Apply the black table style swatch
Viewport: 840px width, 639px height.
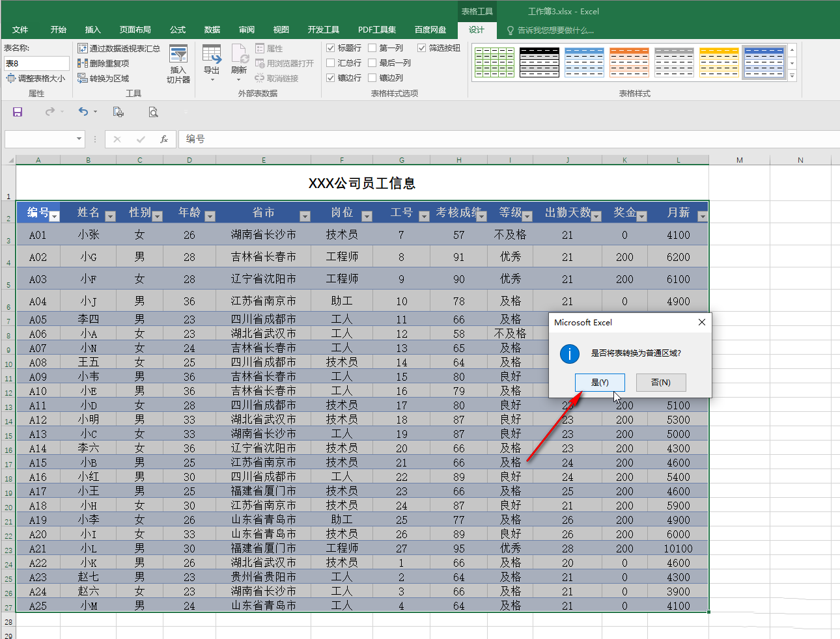[x=539, y=62]
